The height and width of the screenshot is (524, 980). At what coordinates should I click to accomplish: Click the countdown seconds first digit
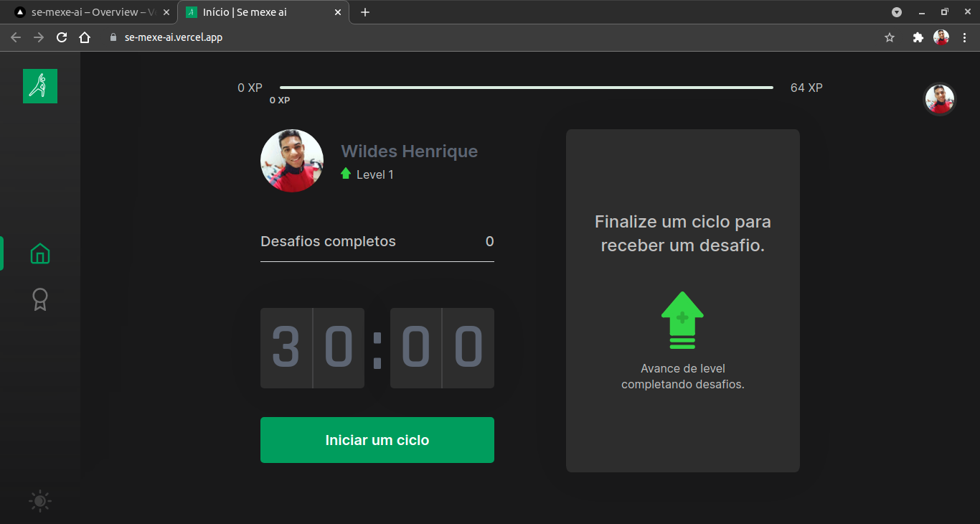[416, 348]
